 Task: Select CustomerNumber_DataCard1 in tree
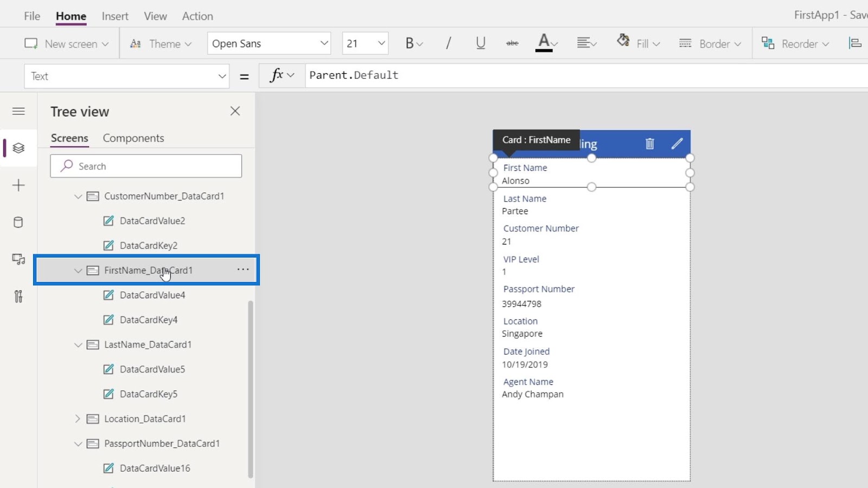click(x=164, y=196)
